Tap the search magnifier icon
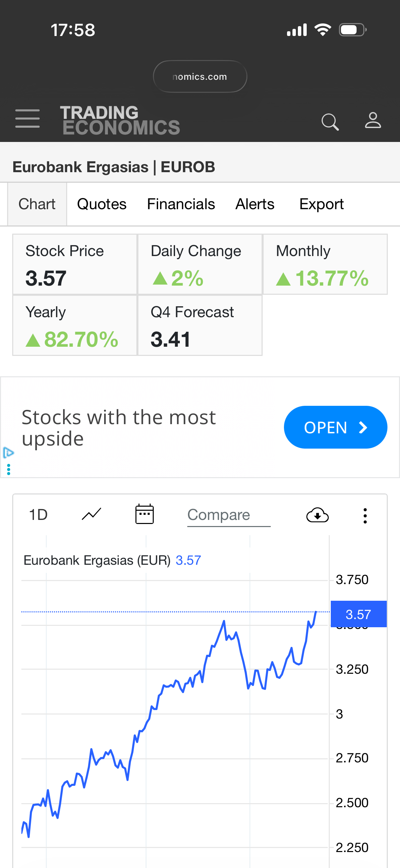The width and height of the screenshot is (400, 868). pos(330,122)
